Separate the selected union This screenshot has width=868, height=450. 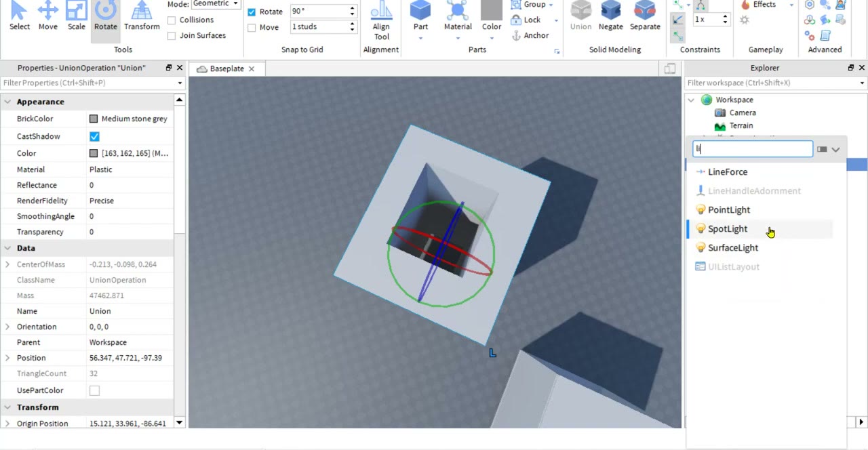click(x=645, y=16)
